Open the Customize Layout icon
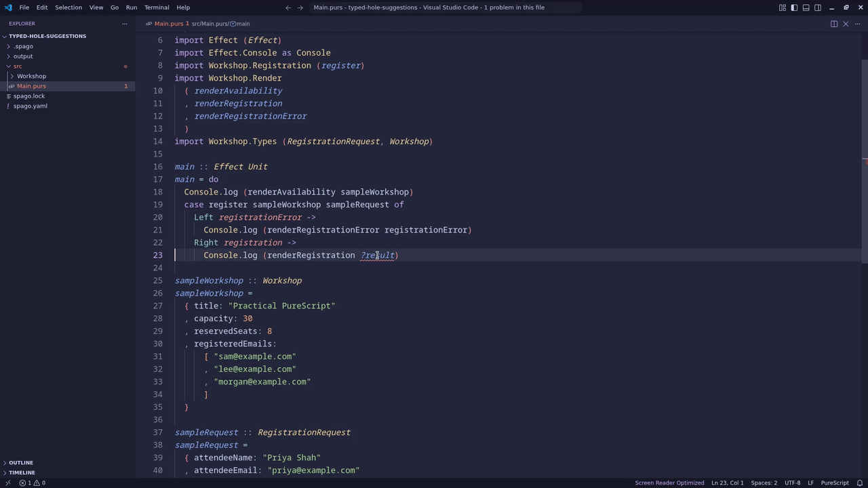Image resolution: width=868 pixels, height=488 pixels. click(782, 7)
